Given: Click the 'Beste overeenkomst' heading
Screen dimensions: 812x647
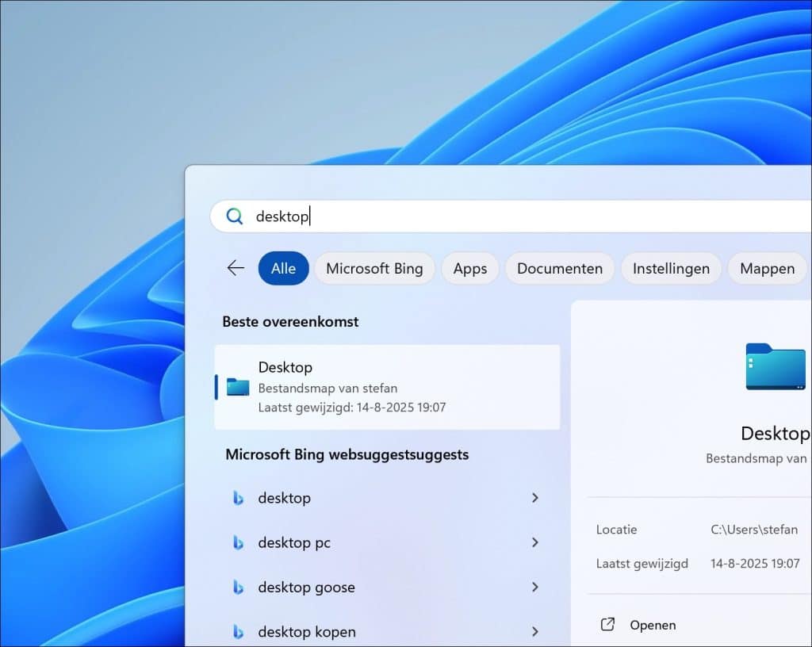Looking at the screenshot, I should coord(290,321).
